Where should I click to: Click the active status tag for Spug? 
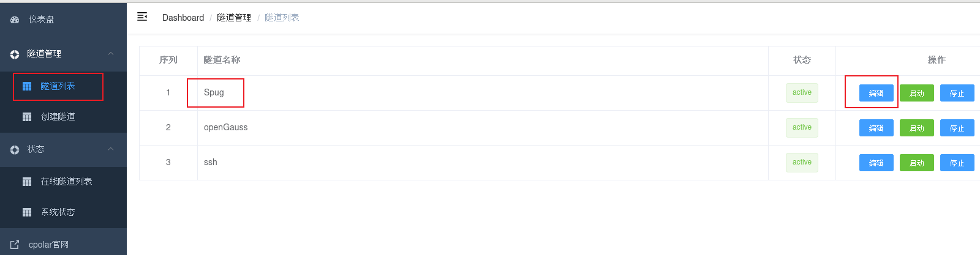[x=802, y=93]
